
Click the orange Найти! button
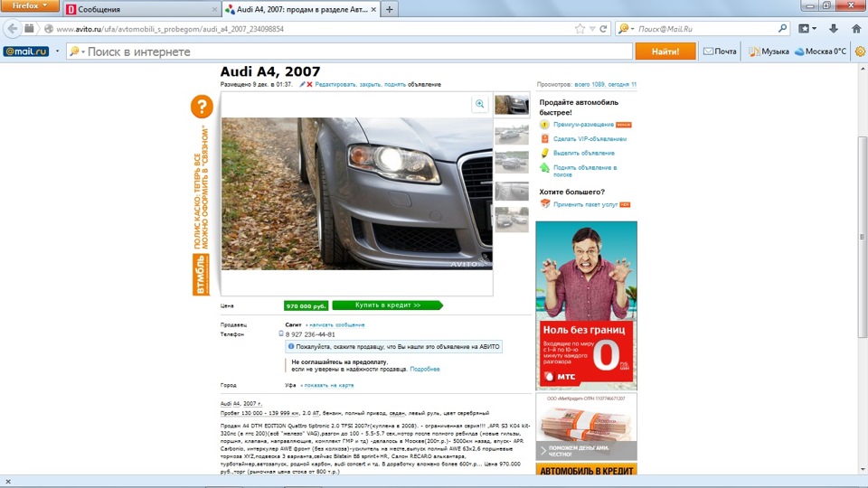(x=665, y=52)
